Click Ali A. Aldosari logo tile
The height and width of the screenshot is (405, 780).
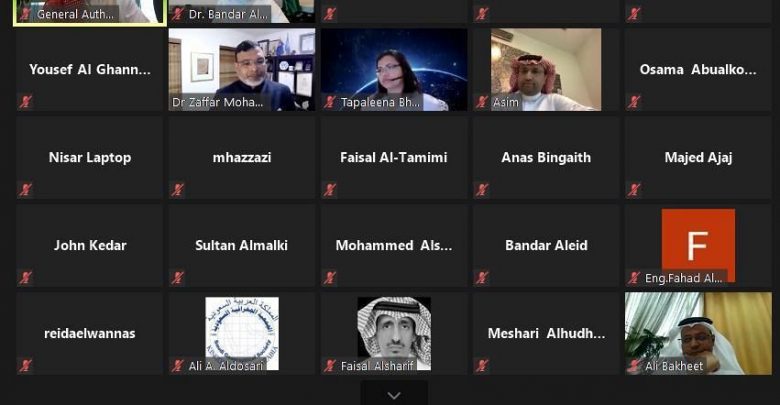coord(242,333)
